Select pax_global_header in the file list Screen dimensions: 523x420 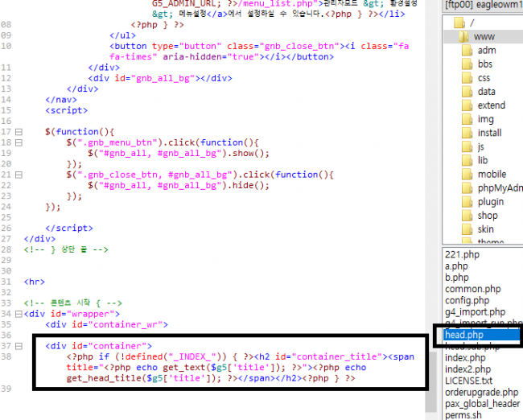click(x=482, y=404)
